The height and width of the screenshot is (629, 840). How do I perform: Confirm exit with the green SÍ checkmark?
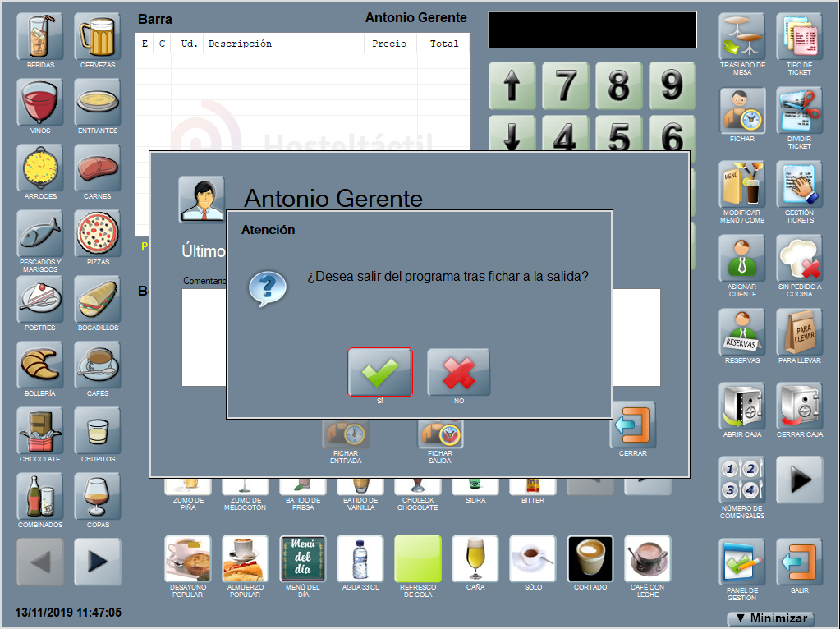point(379,372)
